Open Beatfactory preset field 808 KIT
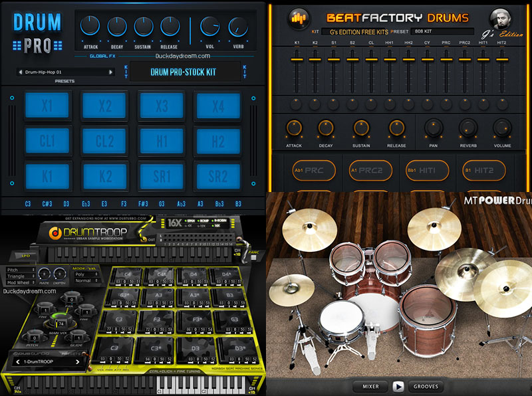 tap(442, 31)
